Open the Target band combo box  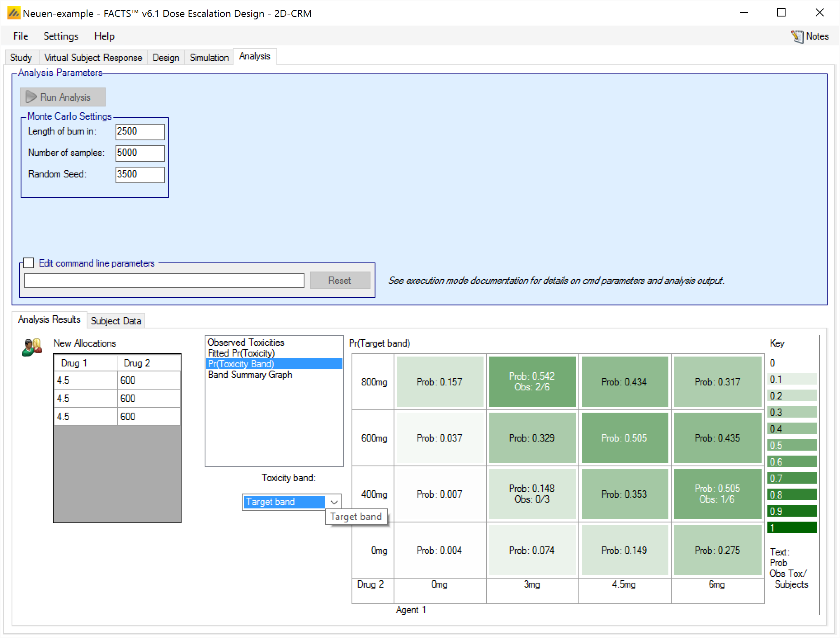pyautogui.click(x=285, y=502)
